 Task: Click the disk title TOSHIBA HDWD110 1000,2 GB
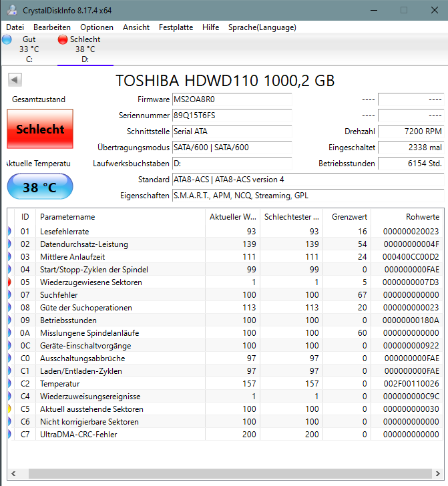pos(225,81)
